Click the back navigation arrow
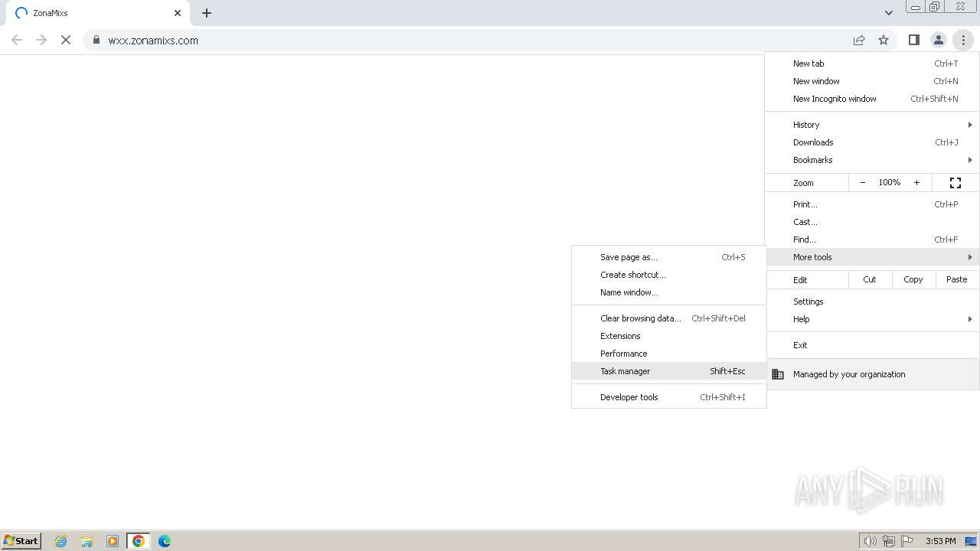 [x=17, y=40]
